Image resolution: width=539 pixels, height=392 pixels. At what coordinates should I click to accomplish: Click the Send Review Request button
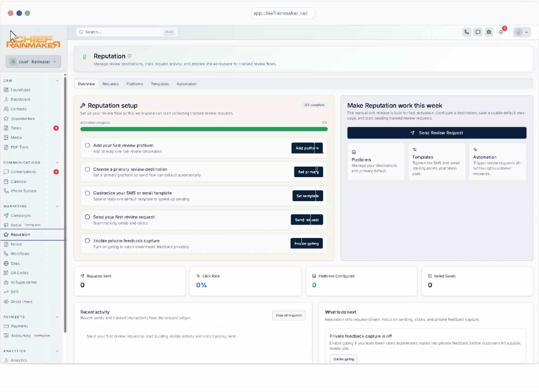point(437,133)
